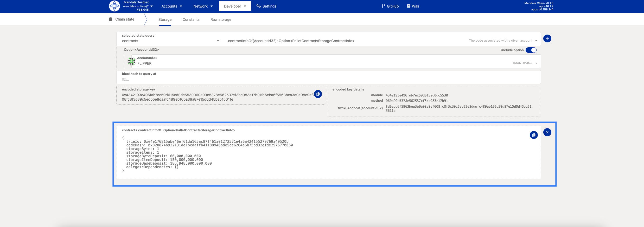Click the twox64concat(accountid32) hash value
Screen dimensions: 644x227
click(458, 108)
